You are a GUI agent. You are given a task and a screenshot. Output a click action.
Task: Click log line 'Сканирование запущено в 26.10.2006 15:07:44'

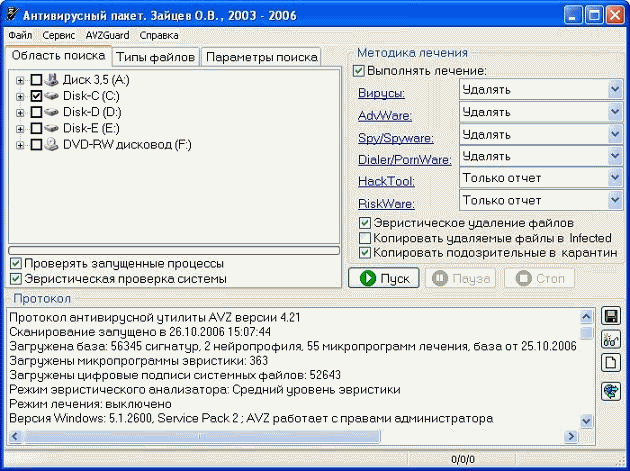140,332
